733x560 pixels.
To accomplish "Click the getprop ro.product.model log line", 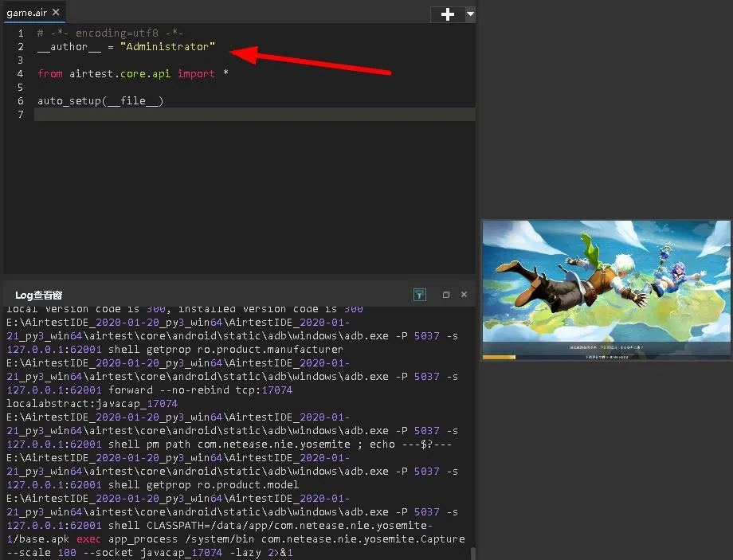I will click(152, 485).
